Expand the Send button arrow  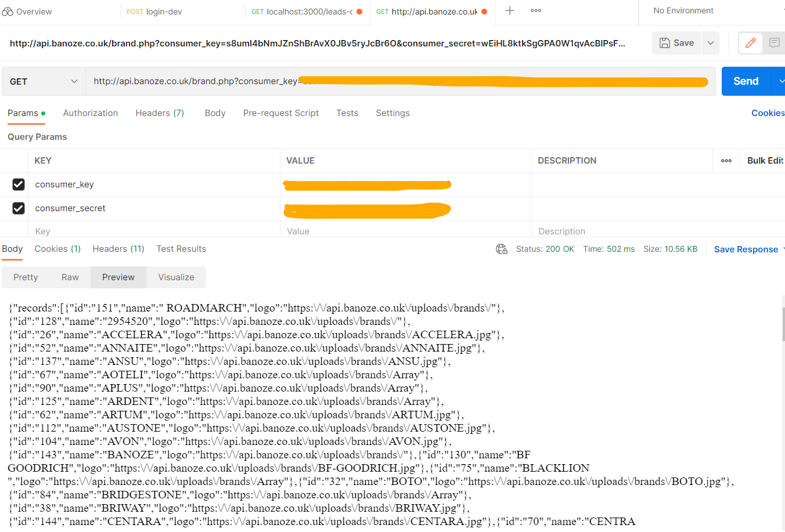(779, 81)
